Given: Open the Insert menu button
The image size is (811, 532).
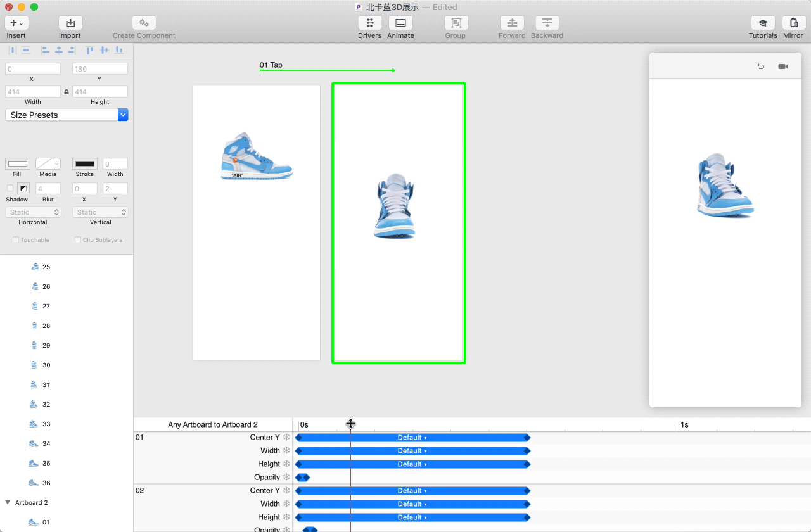Looking at the screenshot, I should (x=16, y=23).
